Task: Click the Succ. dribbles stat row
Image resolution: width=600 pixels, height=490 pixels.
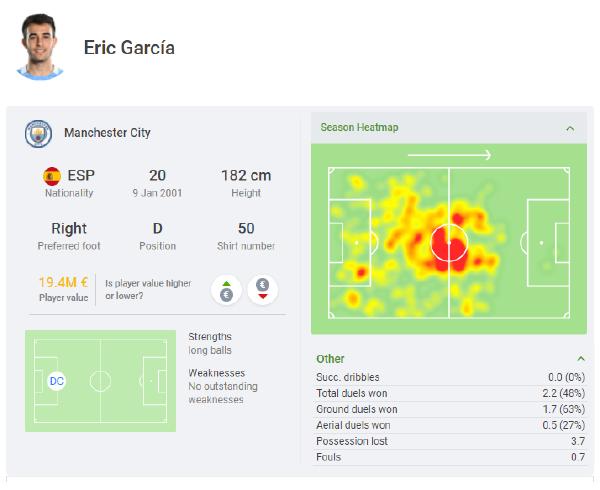Action: coord(448,375)
